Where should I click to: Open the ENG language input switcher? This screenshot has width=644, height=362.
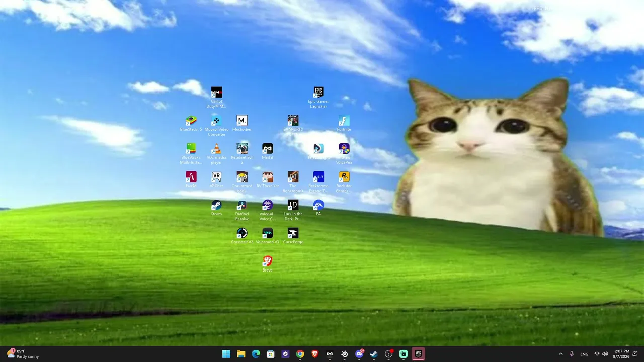coord(584,354)
